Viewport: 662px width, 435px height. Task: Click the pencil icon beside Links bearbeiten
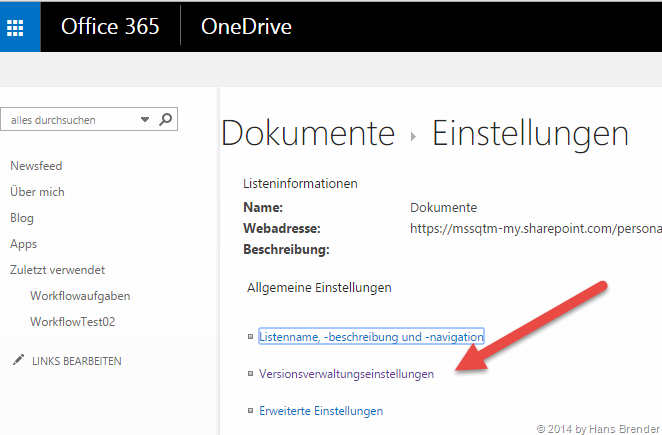click(16, 361)
